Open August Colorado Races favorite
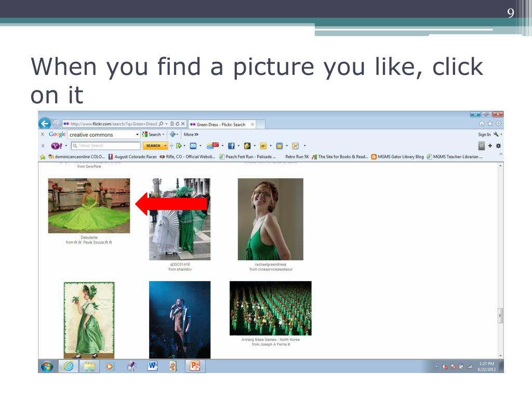532x399 pixels. pyautogui.click(x=132, y=157)
